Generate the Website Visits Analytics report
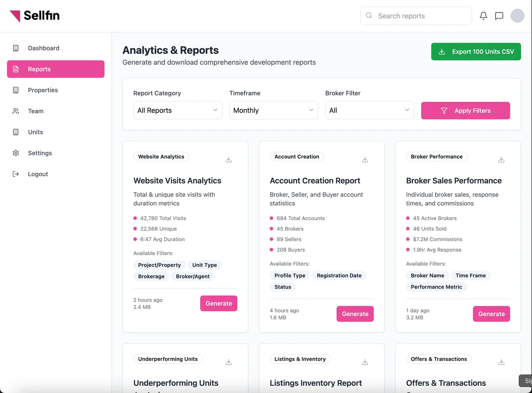 (x=218, y=303)
